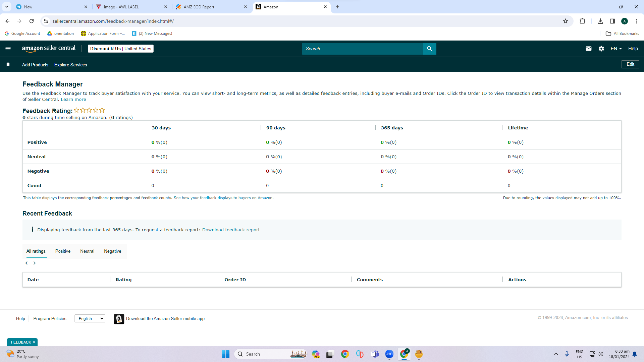Open the orientation bookmark
Image resolution: width=644 pixels, height=362 pixels.
61,34
